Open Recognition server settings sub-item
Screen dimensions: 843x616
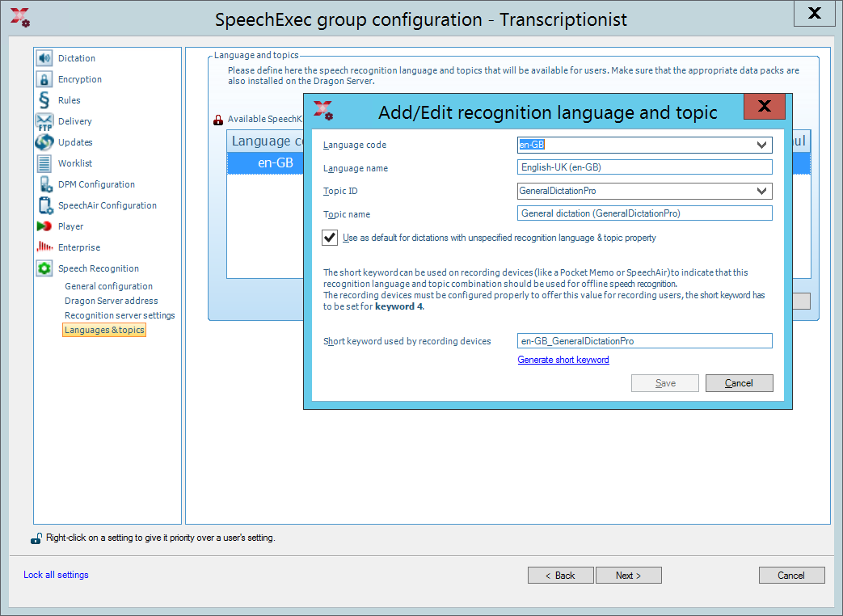tap(120, 315)
